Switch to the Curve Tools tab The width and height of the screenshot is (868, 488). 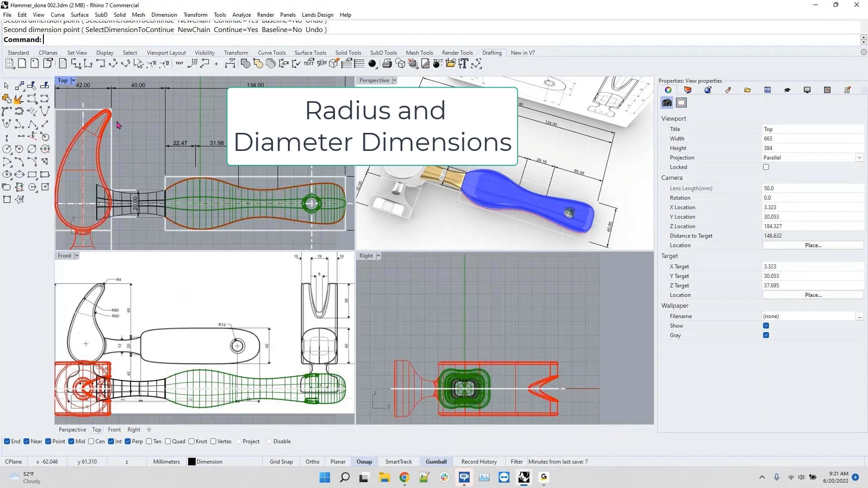(x=272, y=52)
